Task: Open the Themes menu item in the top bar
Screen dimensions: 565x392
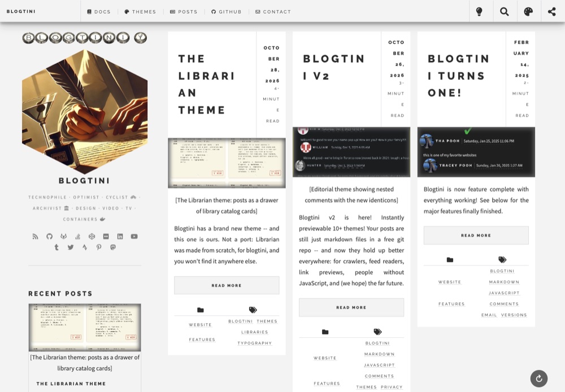Action: 140,11
